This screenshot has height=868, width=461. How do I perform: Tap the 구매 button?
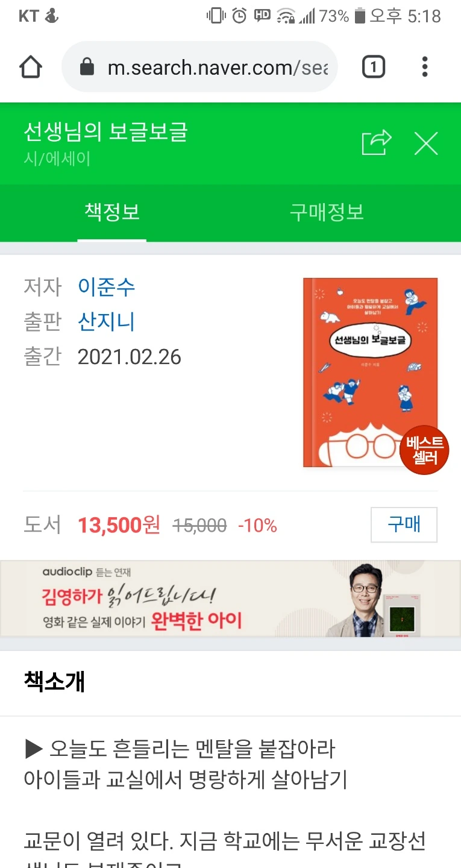point(404,525)
